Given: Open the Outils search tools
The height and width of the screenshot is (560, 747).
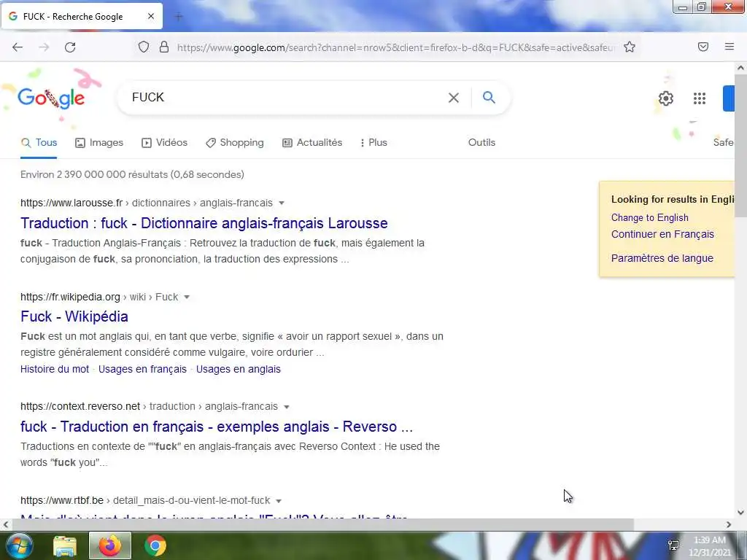Looking at the screenshot, I should (x=481, y=142).
